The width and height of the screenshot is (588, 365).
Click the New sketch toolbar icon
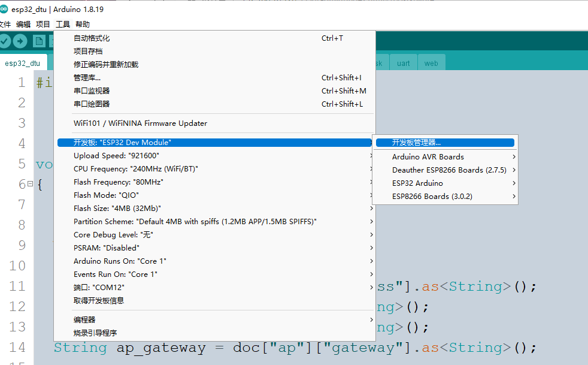tap(39, 41)
